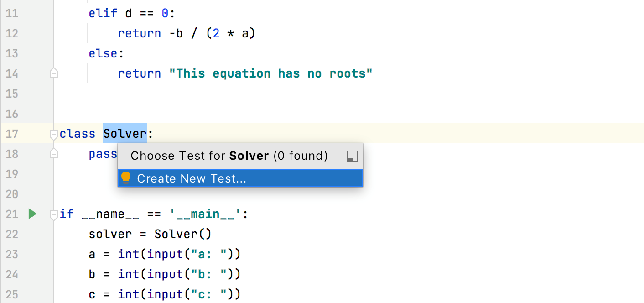Image resolution: width=644 pixels, height=303 pixels.
Task: Click the '__main__' string literal
Action: (x=205, y=213)
